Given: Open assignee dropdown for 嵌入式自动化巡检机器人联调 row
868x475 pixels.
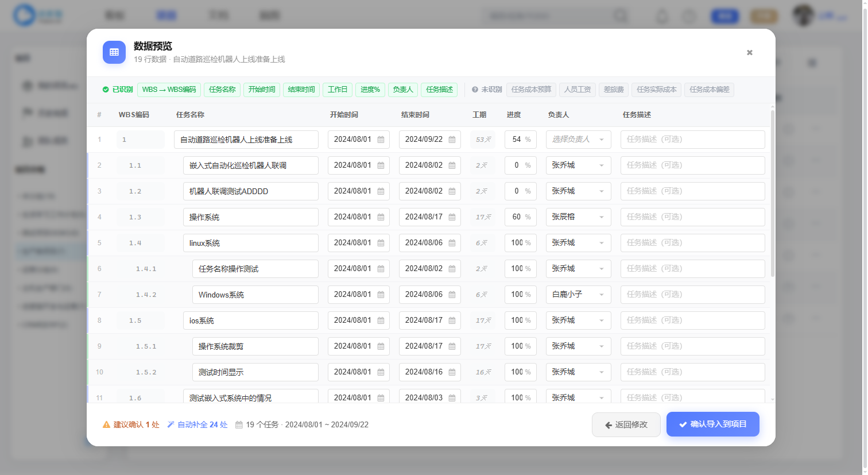Looking at the screenshot, I should pos(578,165).
